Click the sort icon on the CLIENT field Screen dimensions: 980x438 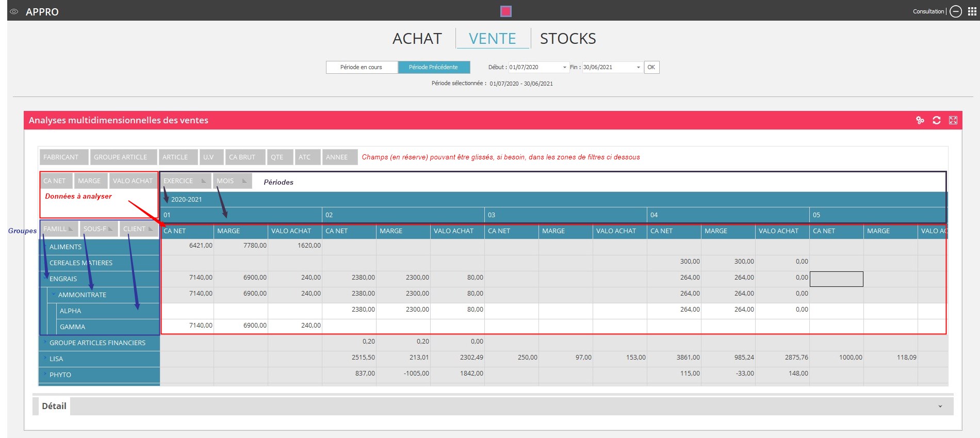pos(151,229)
